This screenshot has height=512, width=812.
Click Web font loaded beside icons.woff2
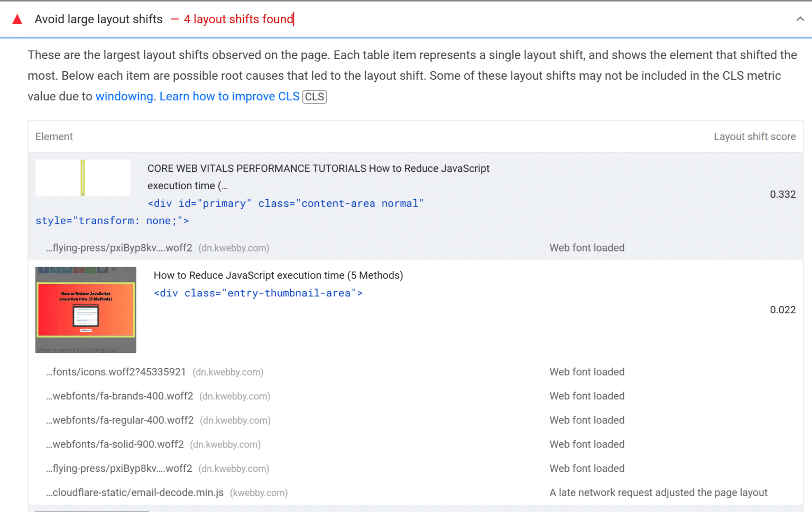tap(587, 372)
